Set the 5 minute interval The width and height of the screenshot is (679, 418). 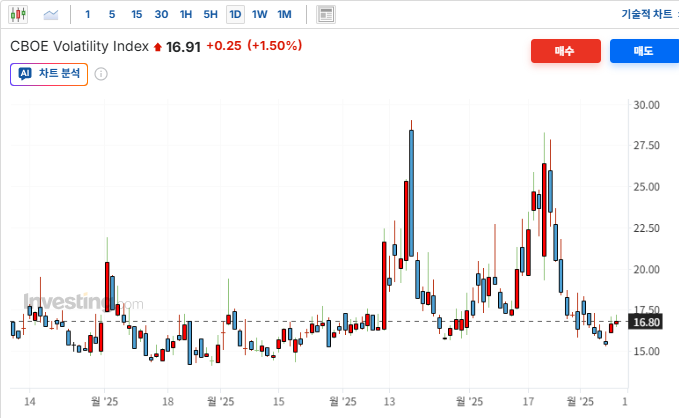(112, 14)
